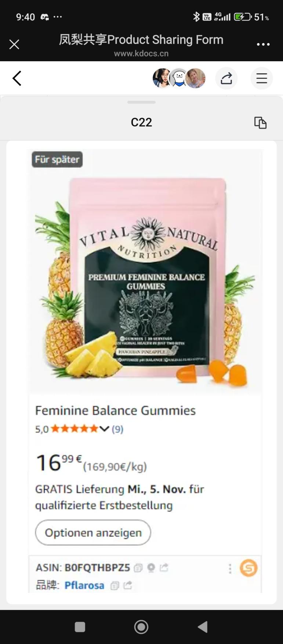Open the pineapple gummies product image

(145, 271)
